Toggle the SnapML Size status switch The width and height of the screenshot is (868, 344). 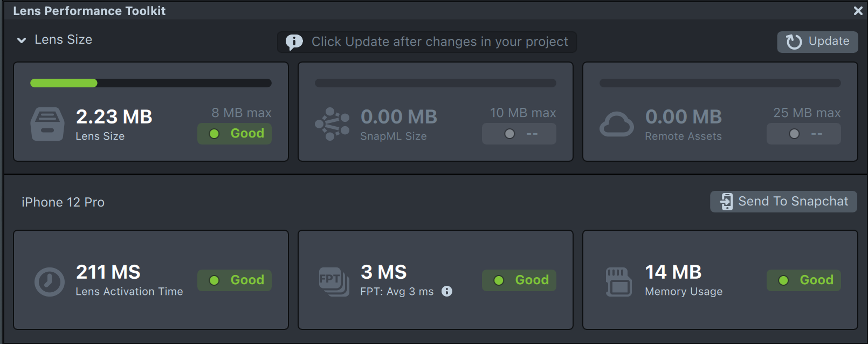click(x=519, y=134)
